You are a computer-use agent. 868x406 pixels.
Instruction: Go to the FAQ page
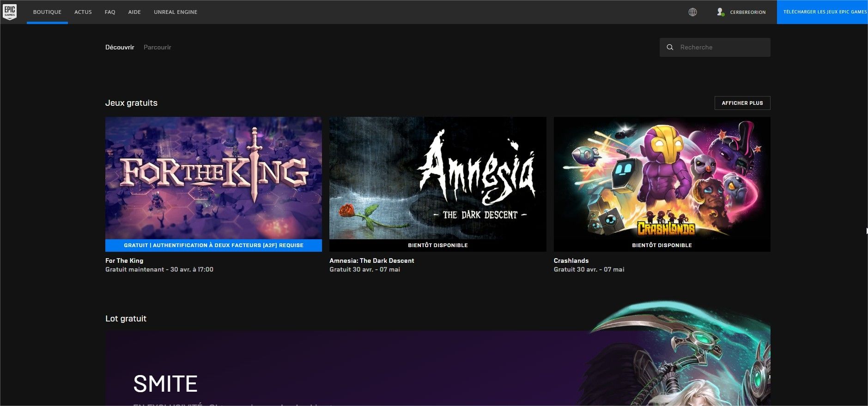(110, 12)
